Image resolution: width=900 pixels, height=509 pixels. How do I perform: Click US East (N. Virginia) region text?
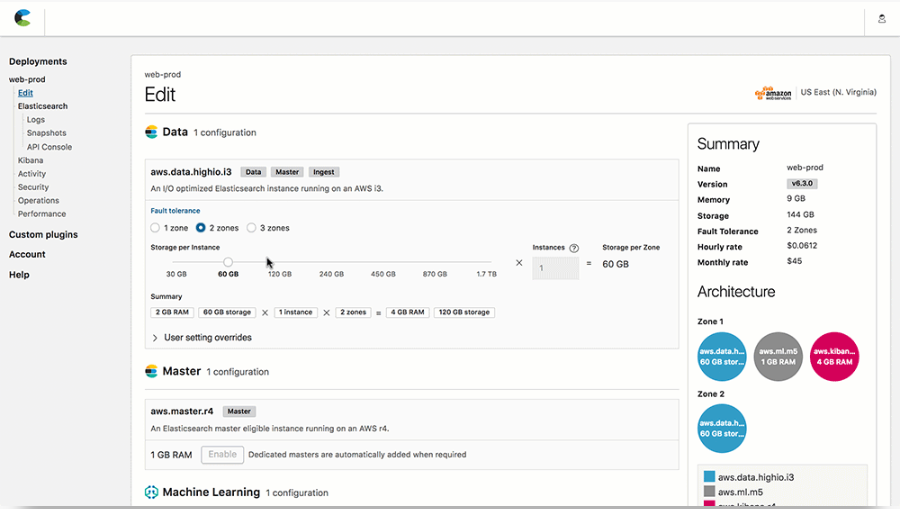coord(839,92)
